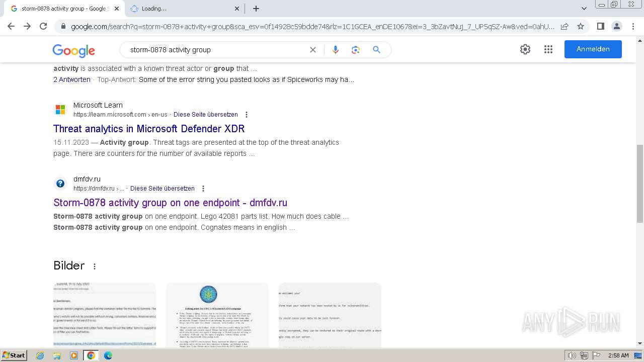Click the dmfdv.ru site name
The image size is (644, 362).
[87, 179]
